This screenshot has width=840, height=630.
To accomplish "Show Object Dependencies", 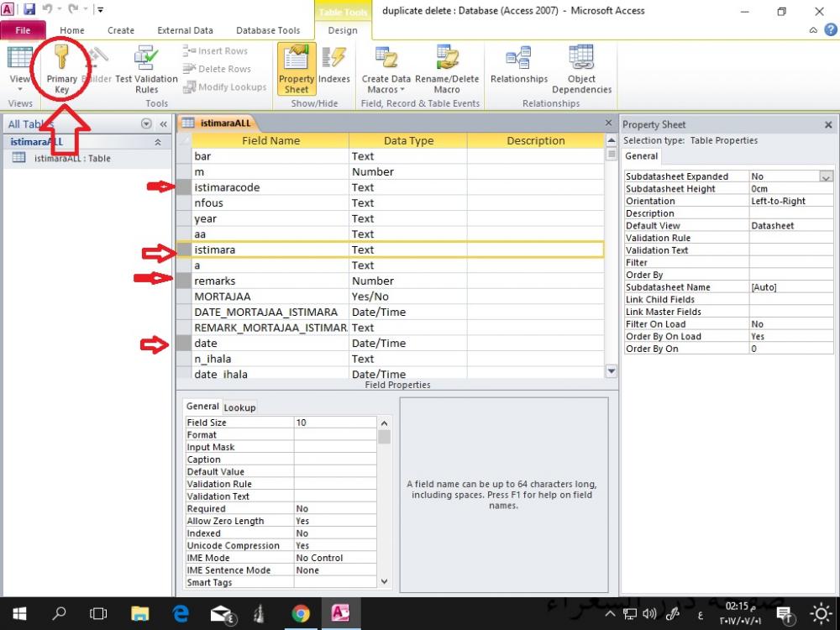I will tap(581, 70).
